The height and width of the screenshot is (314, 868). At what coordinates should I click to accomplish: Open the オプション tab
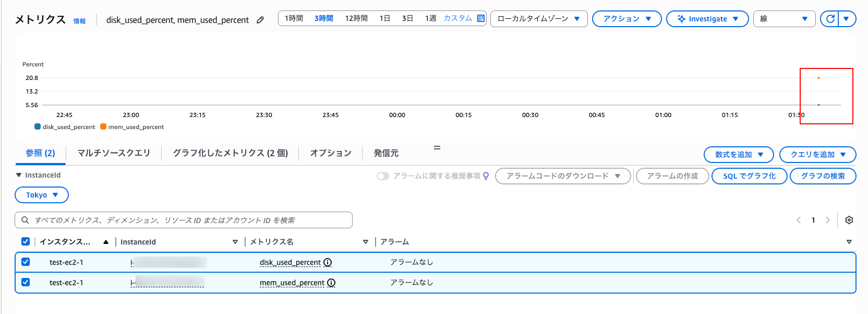(x=331, y=153)
